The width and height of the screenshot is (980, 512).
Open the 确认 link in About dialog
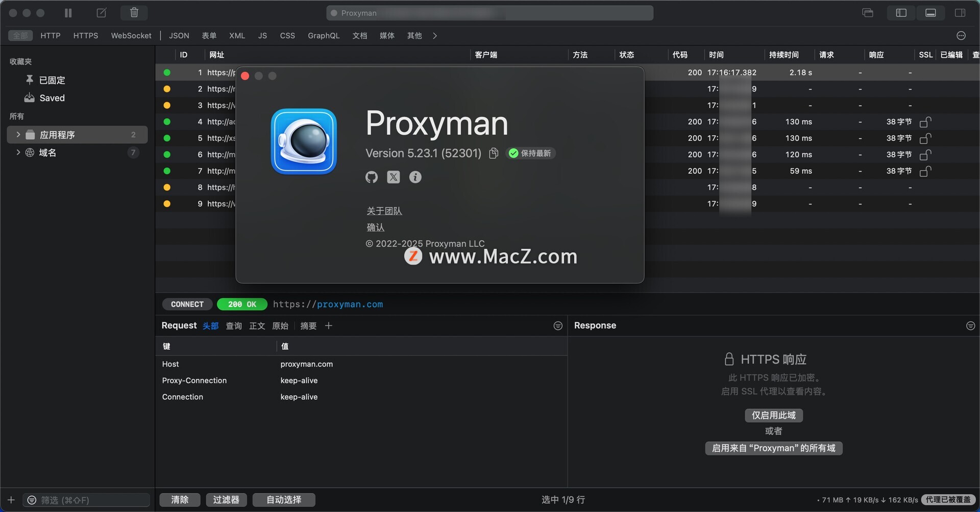coord(375,227)
